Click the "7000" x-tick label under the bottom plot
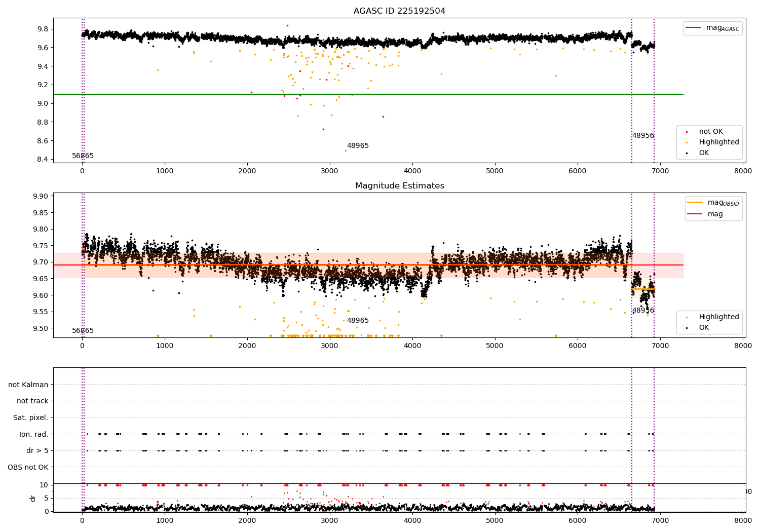 [660, 521]
